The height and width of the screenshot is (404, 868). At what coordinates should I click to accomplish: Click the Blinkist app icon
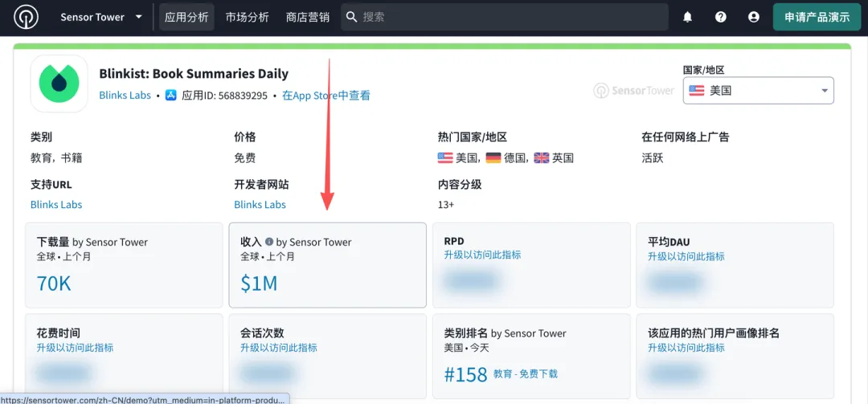coord(59,83)
